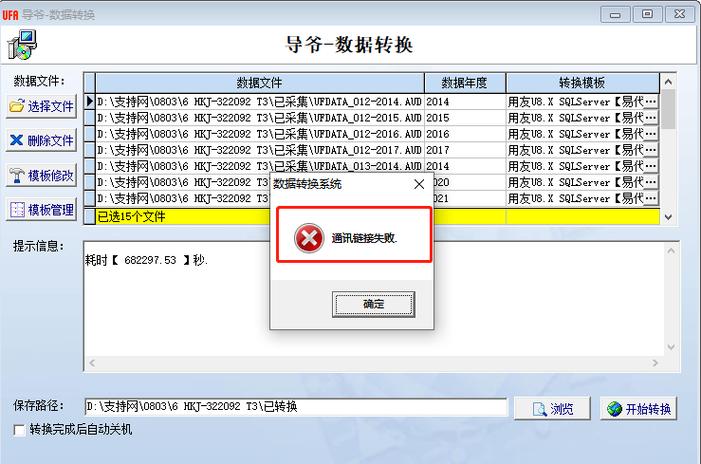Image resolution: width=701 pixels, height=464 pixels.
Task: Click the 提示信息 box scroll down arrow
Action: click(671, 347)
